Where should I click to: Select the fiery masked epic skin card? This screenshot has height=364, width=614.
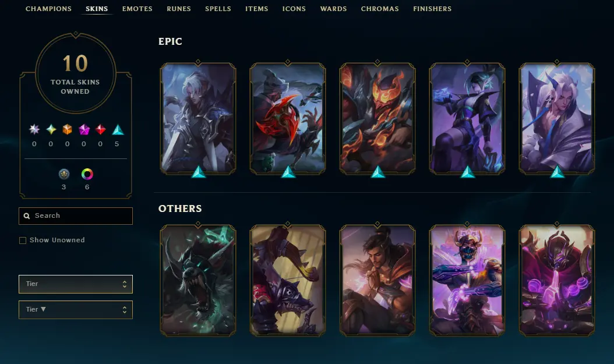click(377, 118)
